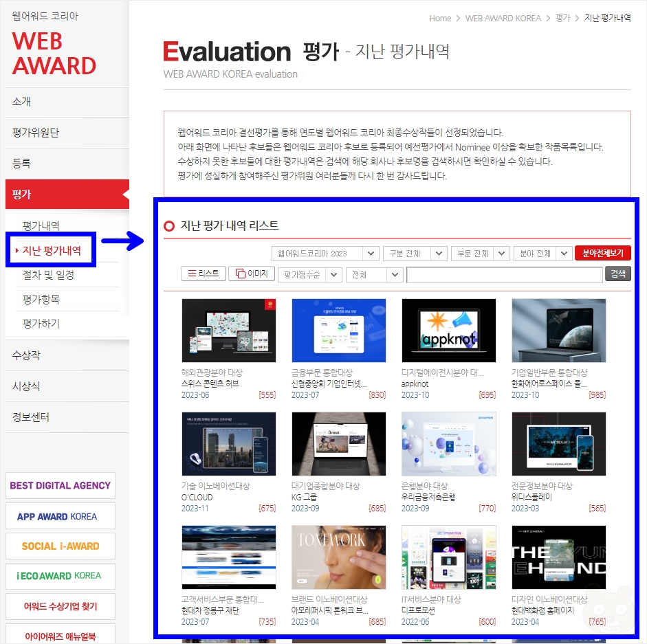Expand the 웹어워드코리아 2023 year dropdown
This screenshot has width=647, height=644.
(x=325, y=254)
